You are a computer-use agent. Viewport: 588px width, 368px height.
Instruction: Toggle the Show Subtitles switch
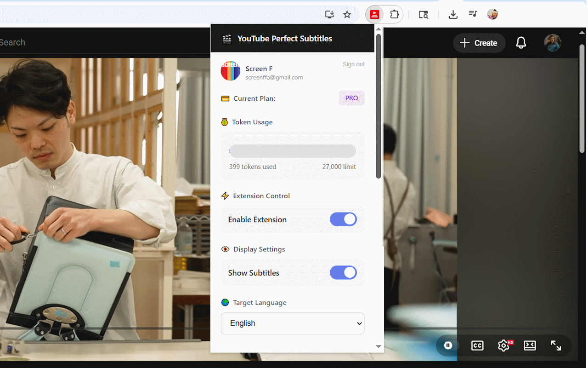coord(343,273)
